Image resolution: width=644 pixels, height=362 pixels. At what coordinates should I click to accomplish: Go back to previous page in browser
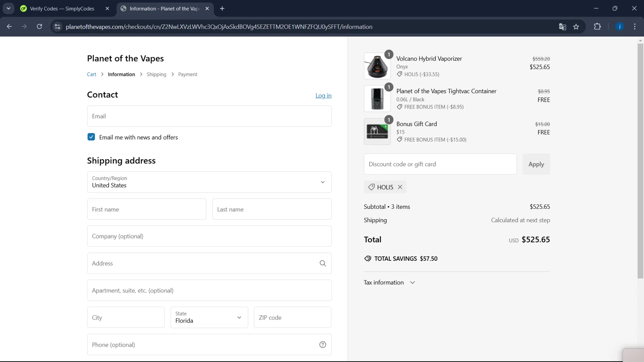[x=9, y=27]
